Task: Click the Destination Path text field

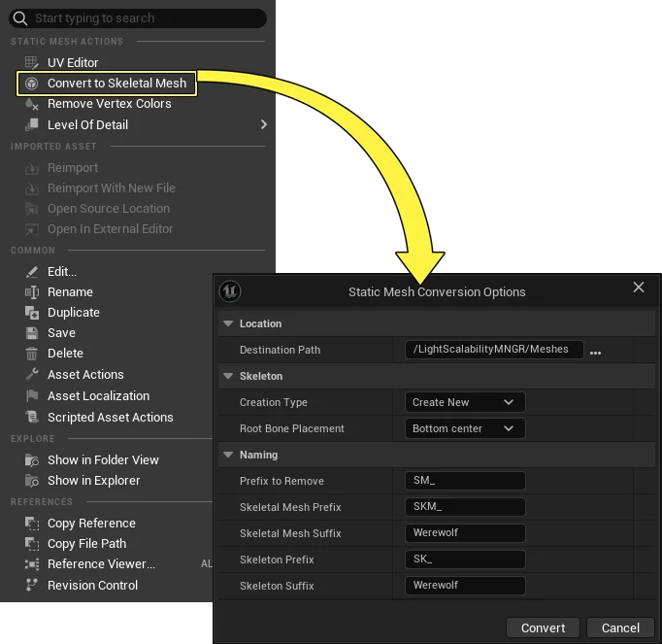Action: click(494, 350)
